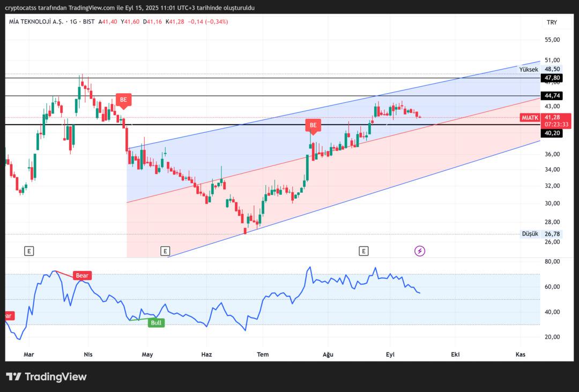Click the purple lightning event icon
The width and height of the screenshot is (579, 392).
coord(419,251)
